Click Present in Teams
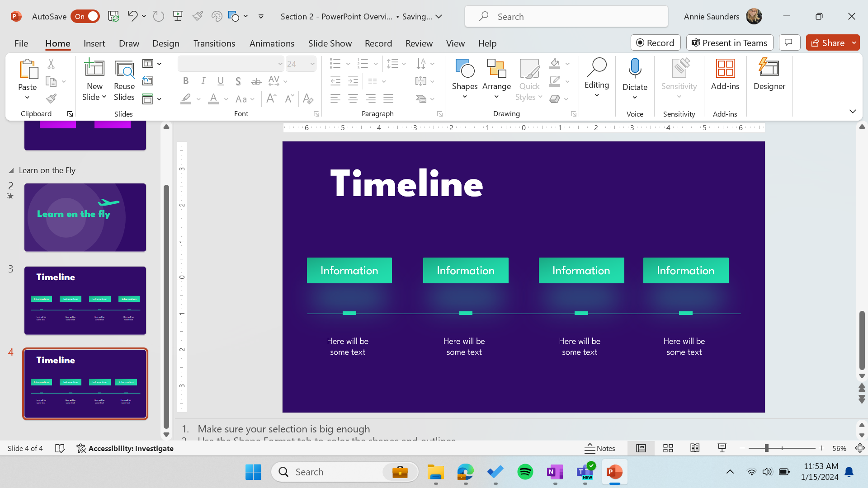Screen dimensions: 868x488 730,42
